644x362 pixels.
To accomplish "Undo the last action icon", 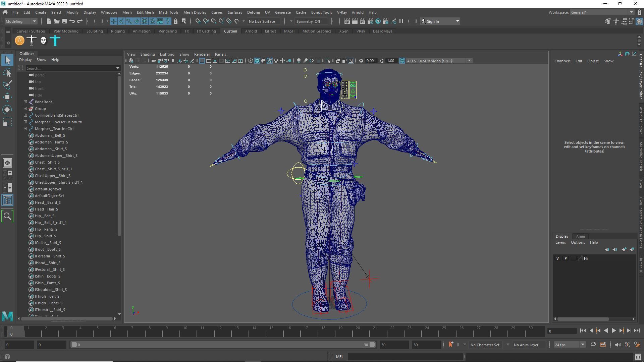I will click(72, 21).
